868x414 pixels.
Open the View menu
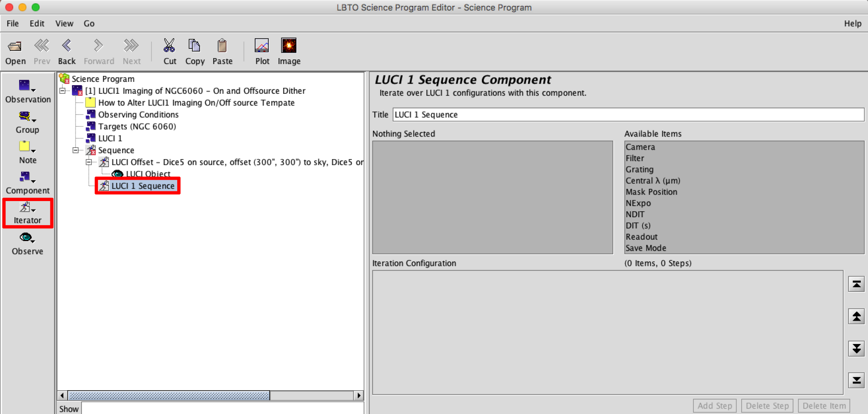click(x=64, y=23)
